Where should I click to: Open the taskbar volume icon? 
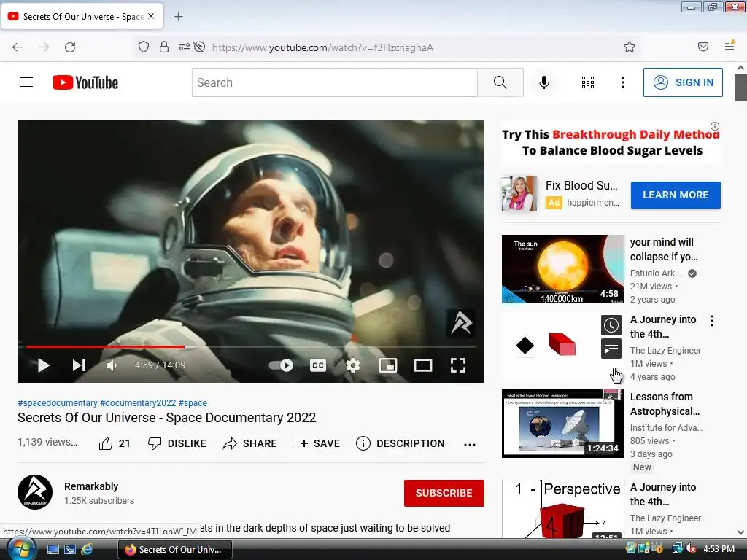point(691,548)
